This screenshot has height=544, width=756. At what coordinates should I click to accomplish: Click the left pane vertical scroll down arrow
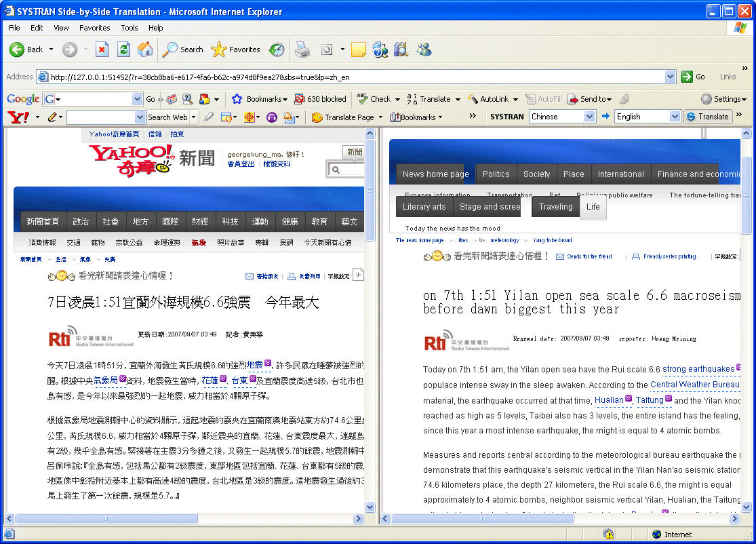[370, 507]
